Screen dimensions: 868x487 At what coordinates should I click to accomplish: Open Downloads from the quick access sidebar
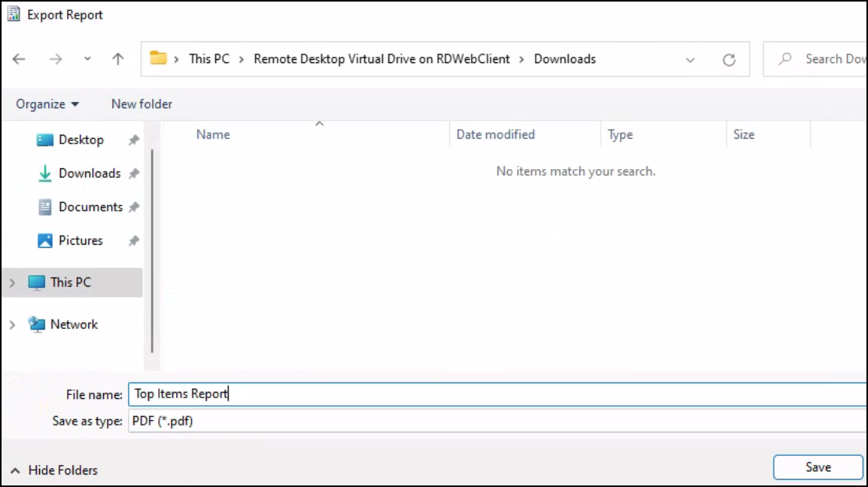[89, 173]
